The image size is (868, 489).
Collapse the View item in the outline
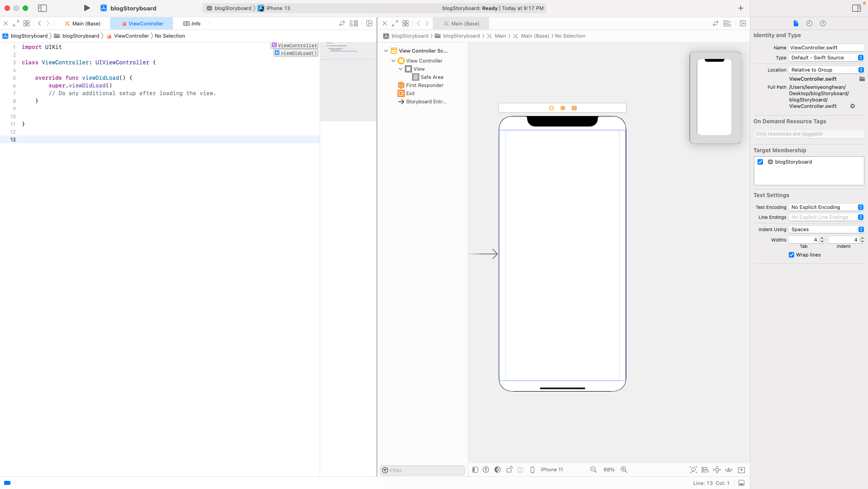pyautogui.click(x=401, y=69)
